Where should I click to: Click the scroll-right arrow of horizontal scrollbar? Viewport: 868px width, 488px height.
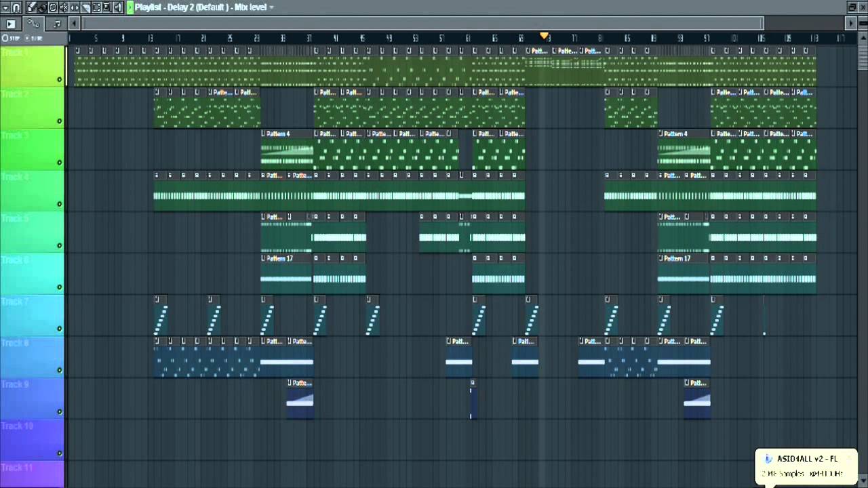(852, 24)
